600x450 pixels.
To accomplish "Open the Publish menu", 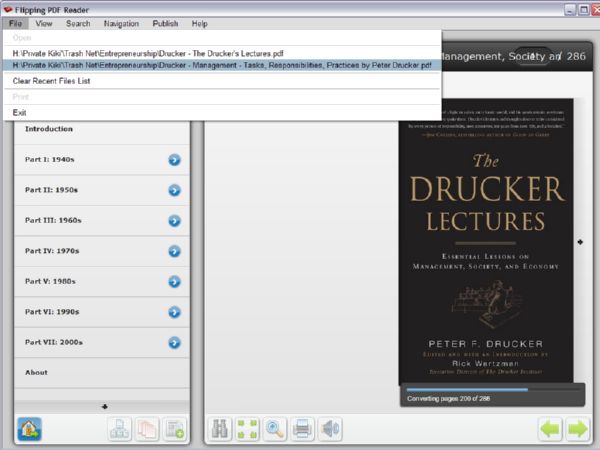I will [x=165, y=24].
